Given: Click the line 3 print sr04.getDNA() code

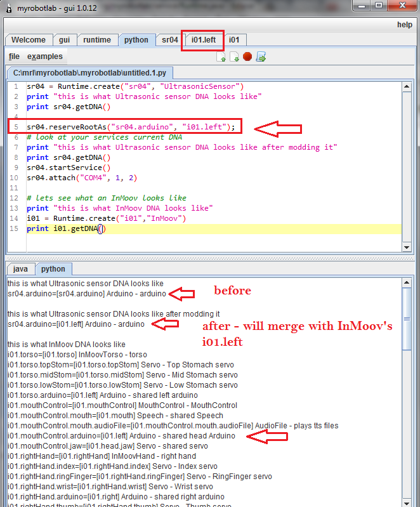Looking at the screenshot, I should coord(69,107).
